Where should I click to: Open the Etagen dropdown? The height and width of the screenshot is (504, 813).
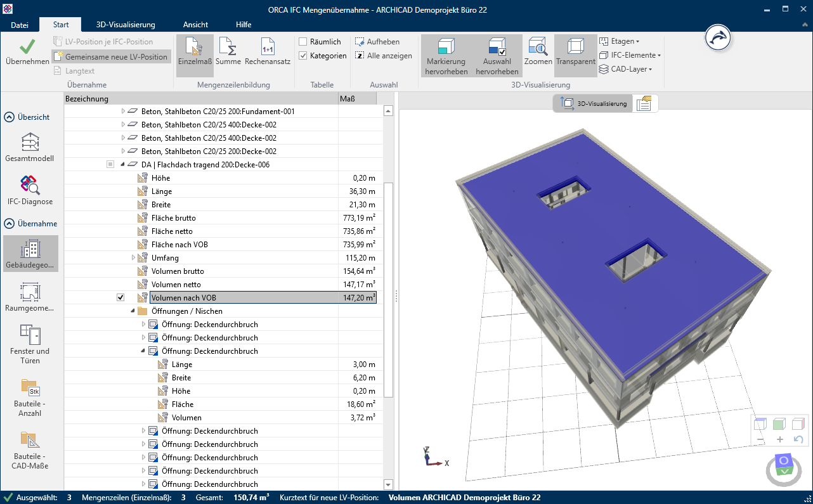(x=620, y=41)
